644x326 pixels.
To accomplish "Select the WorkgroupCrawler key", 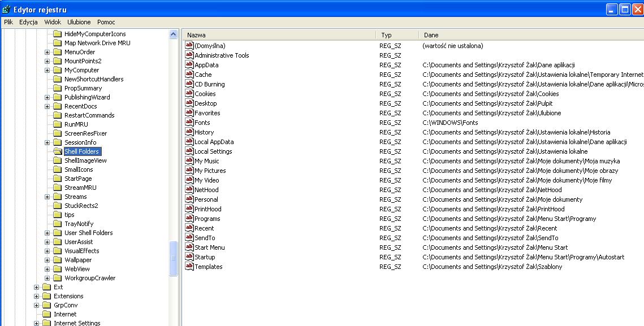I will pyautogui.click(x=90, y=278).
